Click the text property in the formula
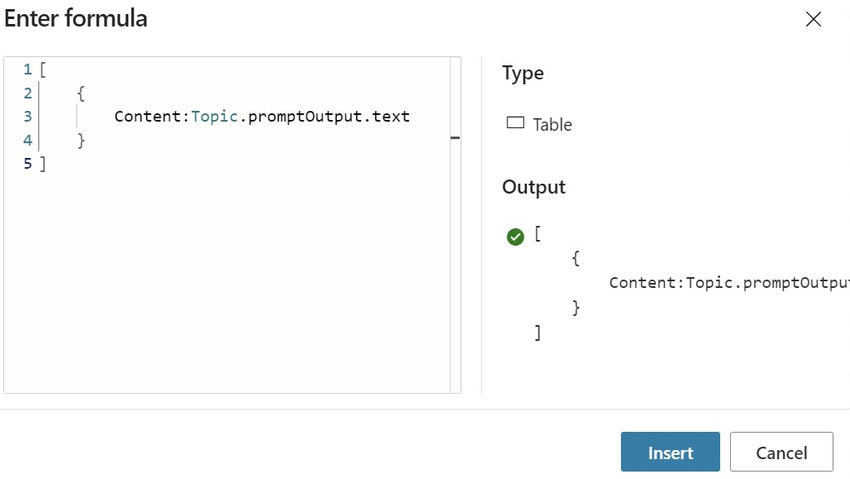This screenshot has height=479, width=850. pos(390,116)
